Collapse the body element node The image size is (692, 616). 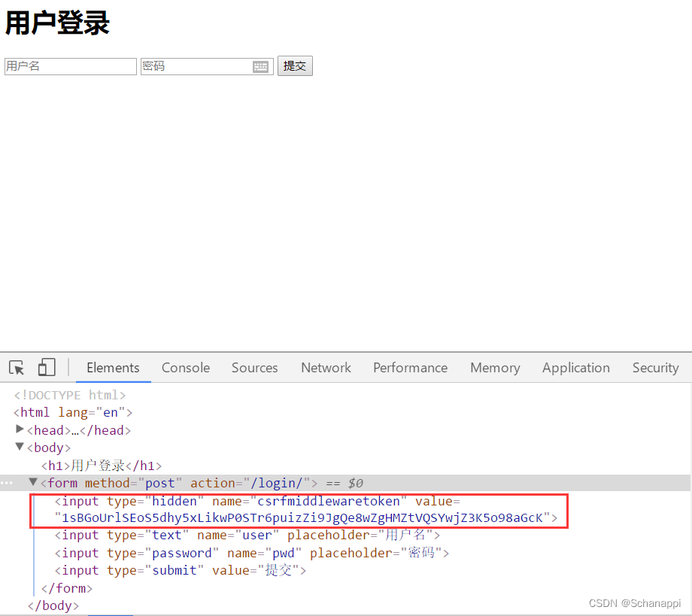(20, 447)
